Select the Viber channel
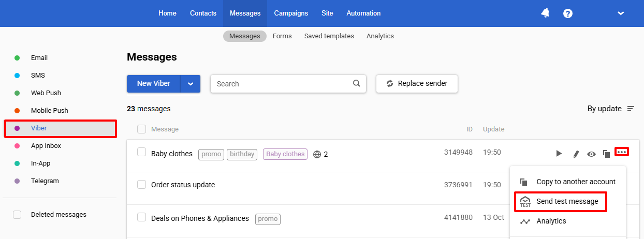The image size is (644, 239). click(x=60, y=128)
